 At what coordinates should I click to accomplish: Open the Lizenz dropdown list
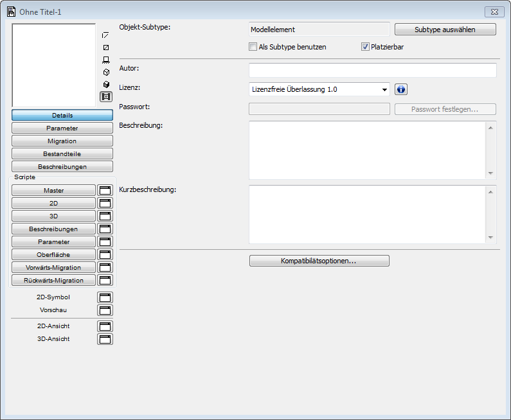319,89
